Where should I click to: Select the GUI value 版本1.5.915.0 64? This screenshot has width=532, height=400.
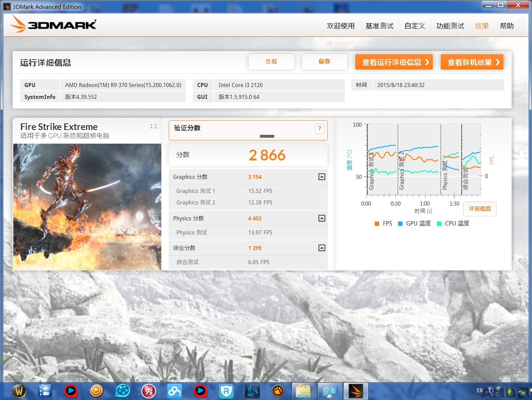tap(239, 97)
